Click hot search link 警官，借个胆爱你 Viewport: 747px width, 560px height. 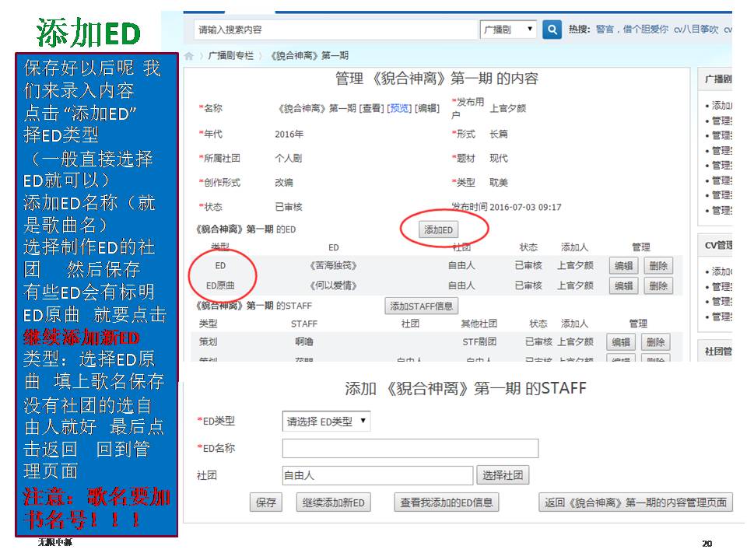(632, 29)
